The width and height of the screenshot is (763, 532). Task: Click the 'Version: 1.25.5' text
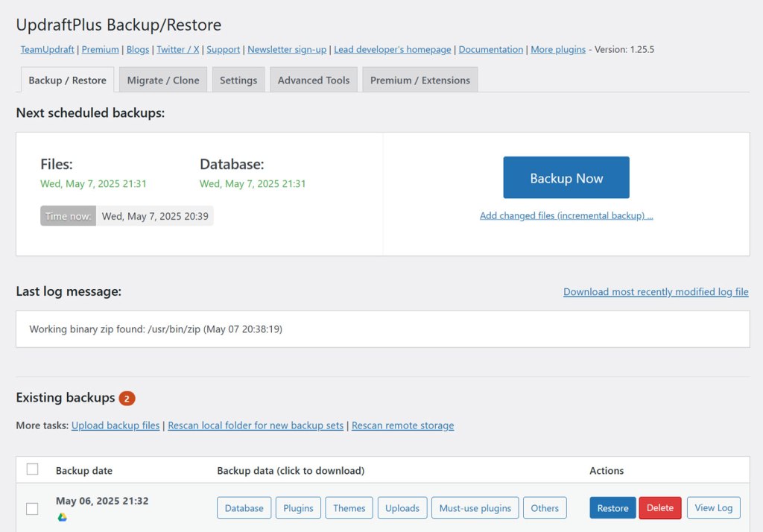(624, 50)
